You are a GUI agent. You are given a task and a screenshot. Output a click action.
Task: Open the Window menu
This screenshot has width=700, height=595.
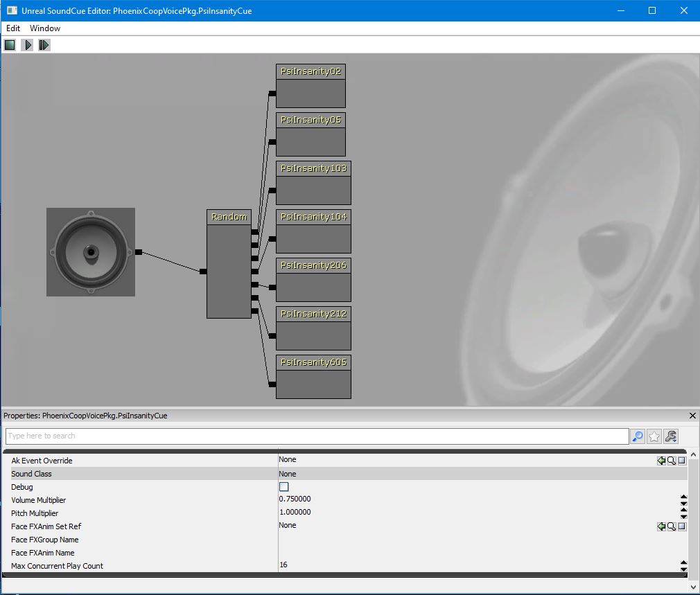click(44, 28)
